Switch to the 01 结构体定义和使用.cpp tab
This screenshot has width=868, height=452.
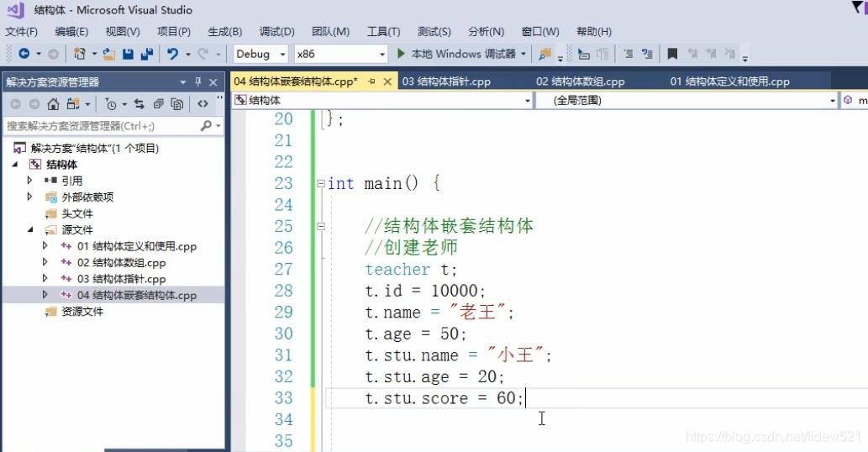click(x=729, y=81)
